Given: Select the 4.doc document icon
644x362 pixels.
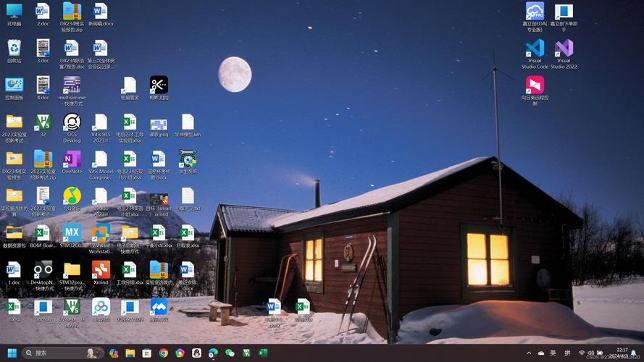Looking at the screenshot, I should point(43,88).
